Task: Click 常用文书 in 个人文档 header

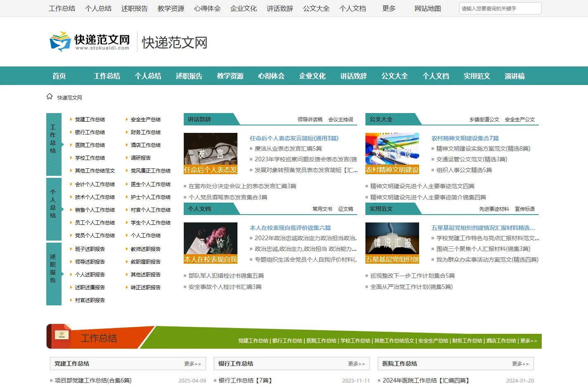Action: pos(322,209)
